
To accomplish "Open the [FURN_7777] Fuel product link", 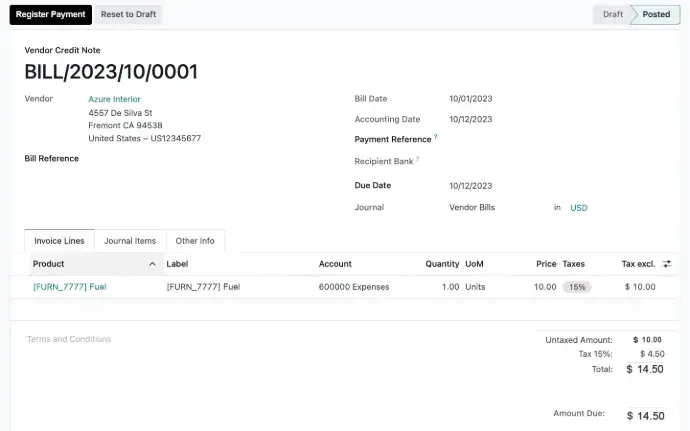I will (x=69, y=287).
